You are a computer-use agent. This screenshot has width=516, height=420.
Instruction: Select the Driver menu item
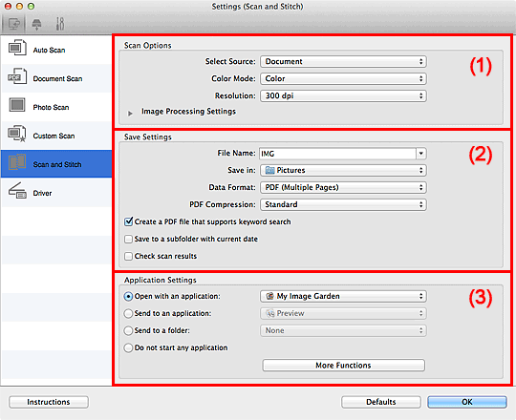[56, 193]
